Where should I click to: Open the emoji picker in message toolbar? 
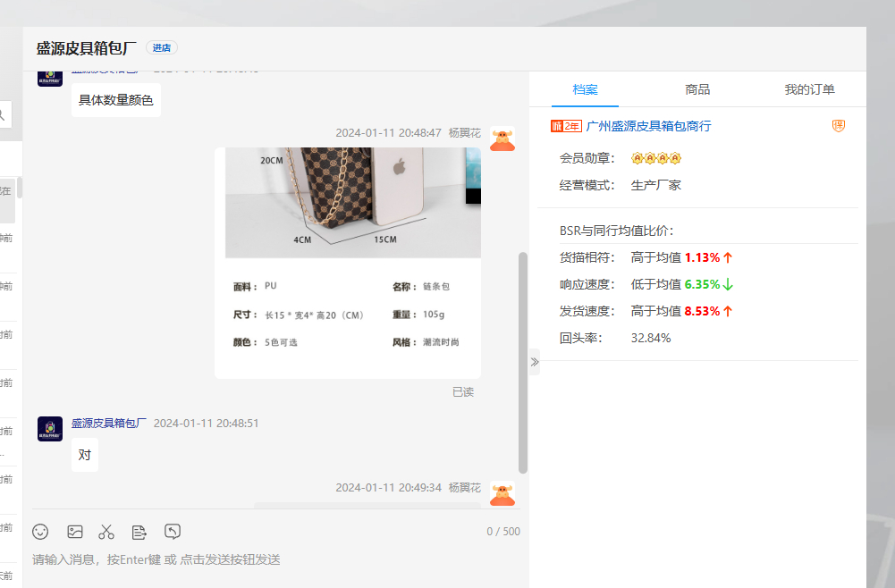(x=40, y=532)
